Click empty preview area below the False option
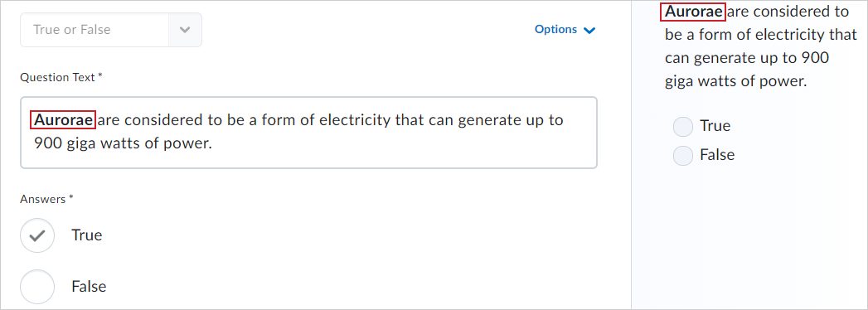This screenshot has height=310, width=868. (x=749, y=238)
